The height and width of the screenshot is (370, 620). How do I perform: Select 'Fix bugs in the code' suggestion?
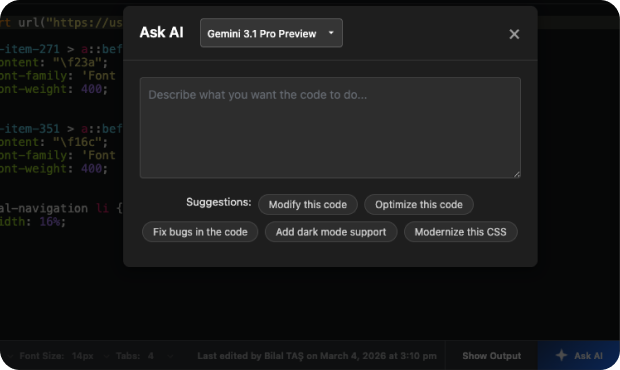point(200,232)
